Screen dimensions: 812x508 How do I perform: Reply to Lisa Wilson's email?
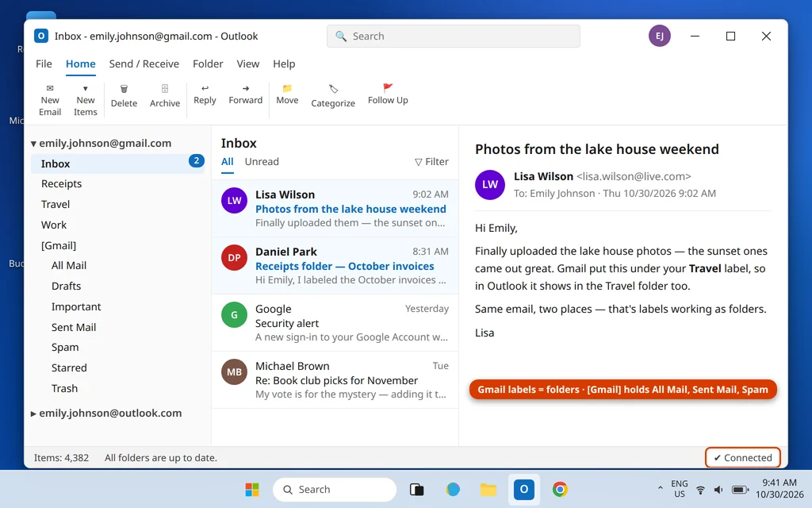[x=205, y=95]
